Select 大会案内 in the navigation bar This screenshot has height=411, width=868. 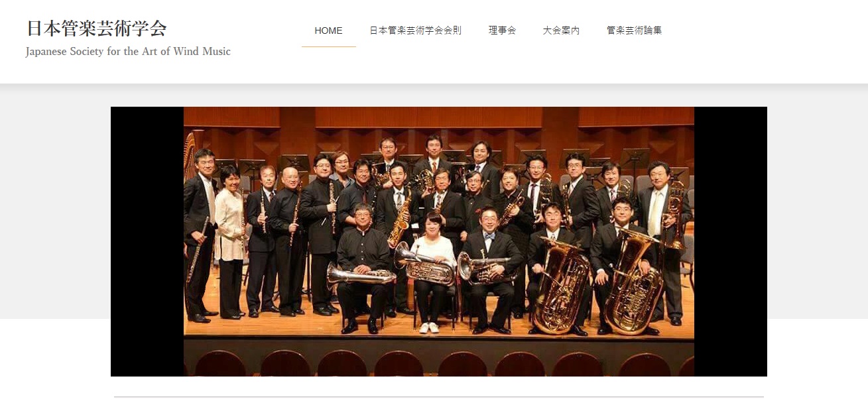pyautogui.click(x=561, y=30)
